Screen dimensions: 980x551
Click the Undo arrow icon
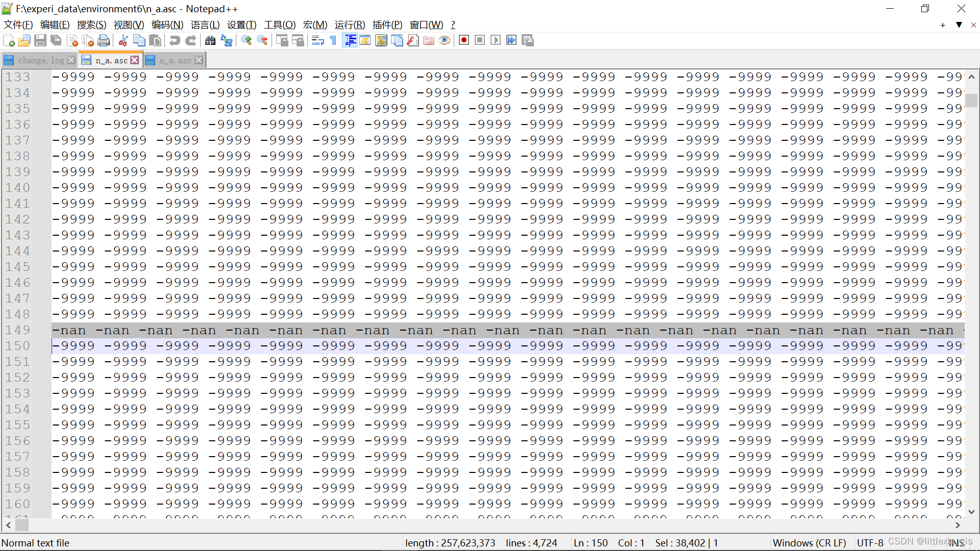pos(175,40)
